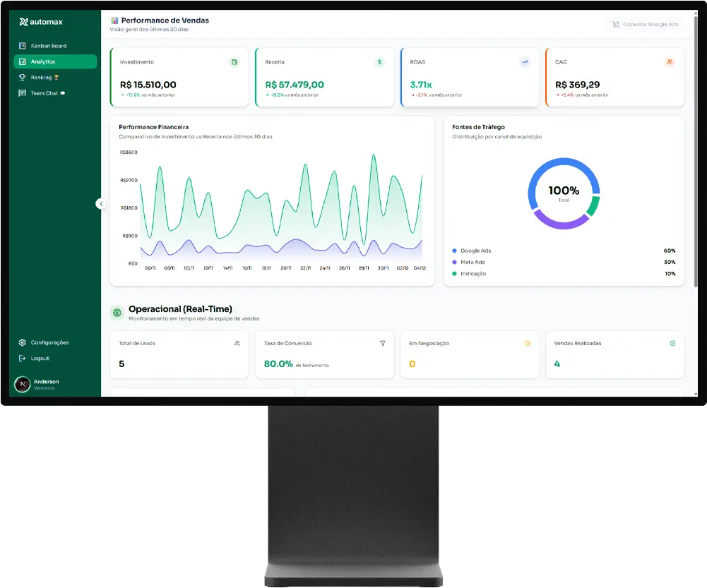Image resolution: width=707 pixels, height=588 pixels.
Task: Click the Vendas Realizadas checkmark icon
Action: (x=672, y=343)
